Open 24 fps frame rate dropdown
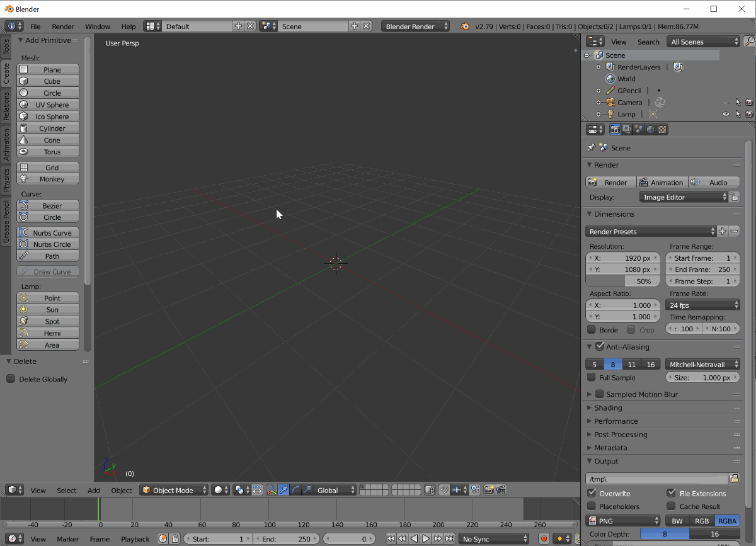Screen dimensions: 756x546 click(702, 305)
